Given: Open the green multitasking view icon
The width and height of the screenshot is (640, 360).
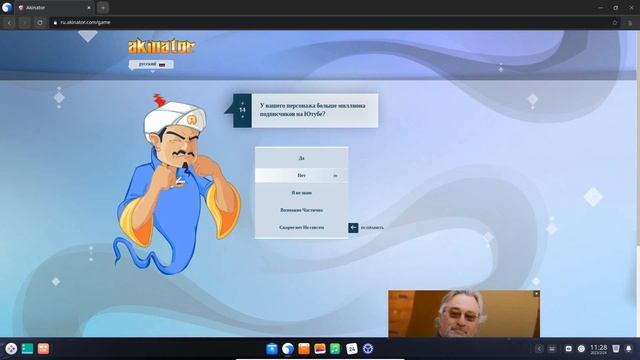Looking at the screenshot, I should 27,349.
